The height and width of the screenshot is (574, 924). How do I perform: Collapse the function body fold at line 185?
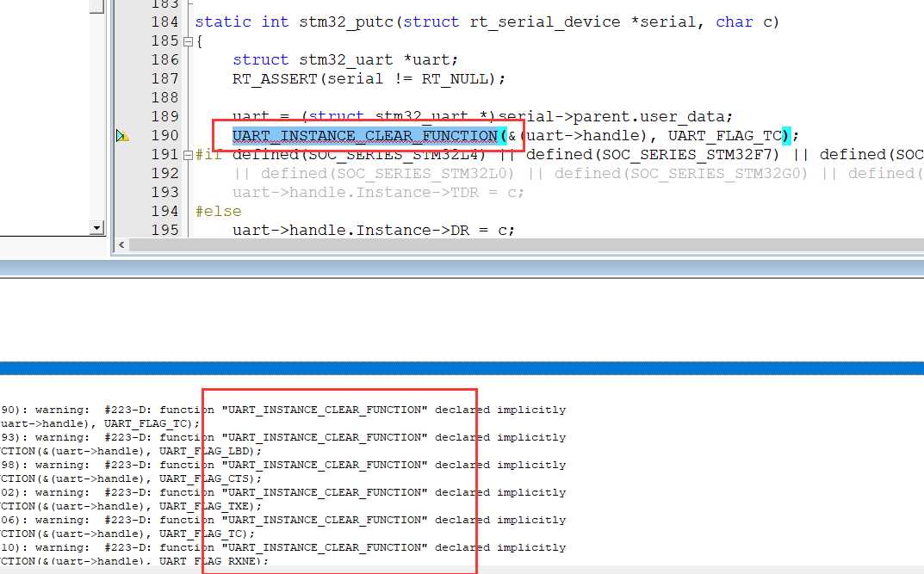[188, 41]
